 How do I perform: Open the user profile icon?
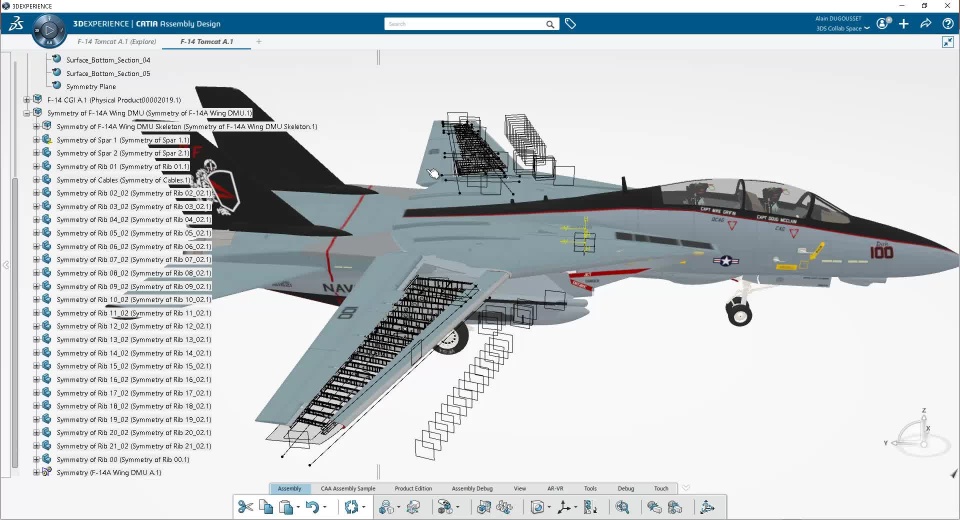tap(882, 23)
